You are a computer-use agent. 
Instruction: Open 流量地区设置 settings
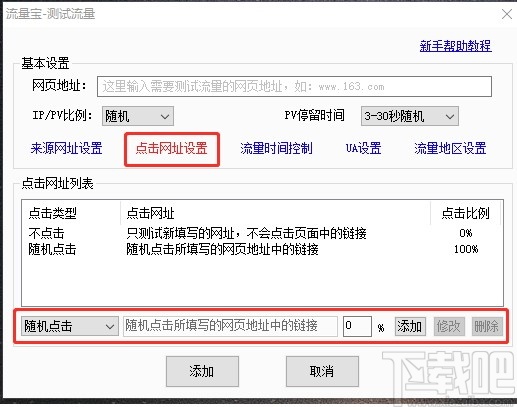[450, 148]
